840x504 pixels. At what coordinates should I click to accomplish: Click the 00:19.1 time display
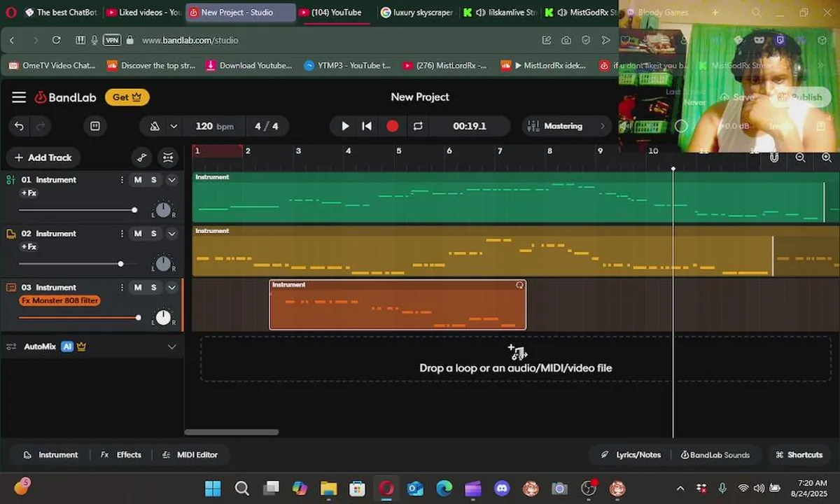(x=469, y=126)
